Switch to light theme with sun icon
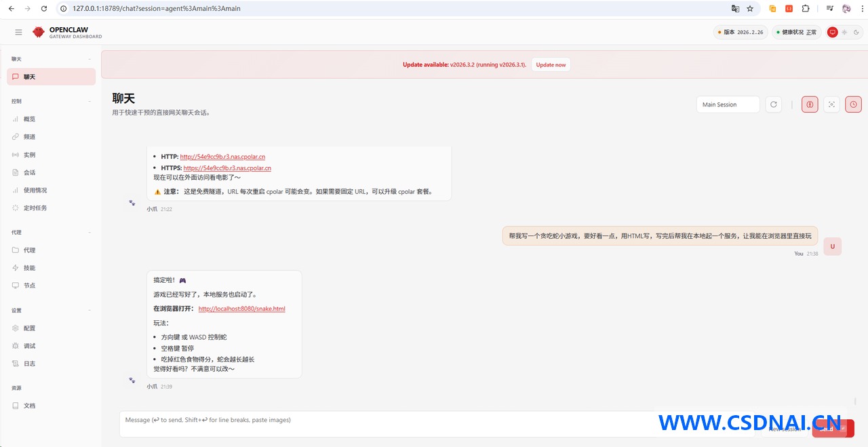This screenshot has height=447, width=868. point(844,32)
